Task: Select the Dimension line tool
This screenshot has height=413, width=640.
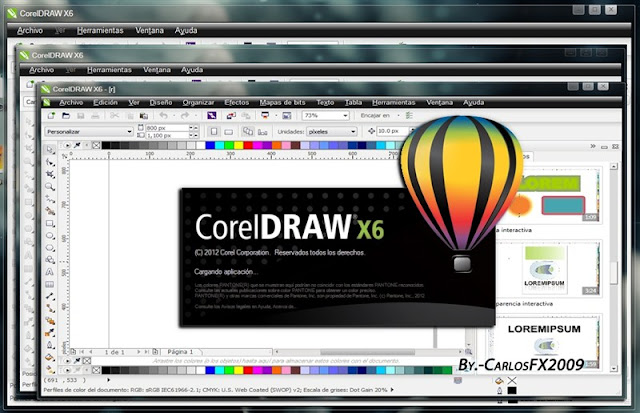Action: (50, 297)
